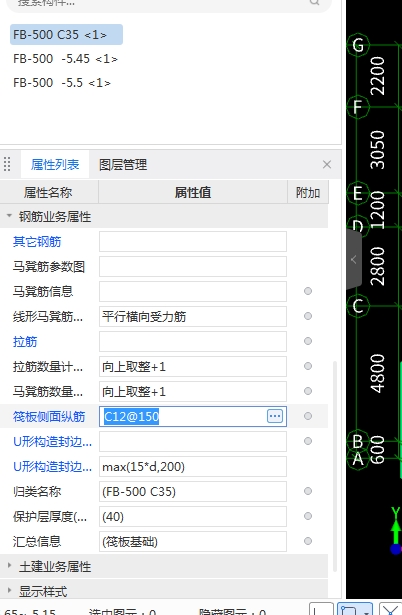Click axis E bubble in drawing
Image resolution: width=402 pixels, height=615 pixels.
click(358, 193)
